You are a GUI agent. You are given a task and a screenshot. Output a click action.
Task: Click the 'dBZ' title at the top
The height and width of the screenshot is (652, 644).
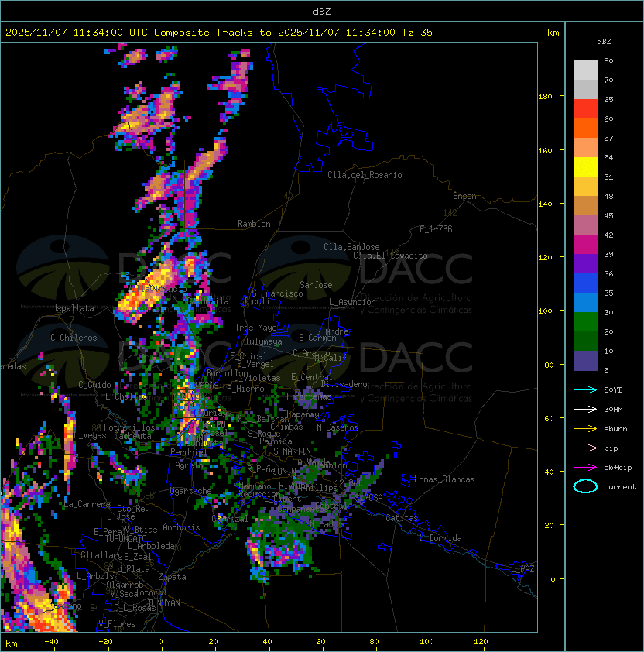click(x=322, y=12)
